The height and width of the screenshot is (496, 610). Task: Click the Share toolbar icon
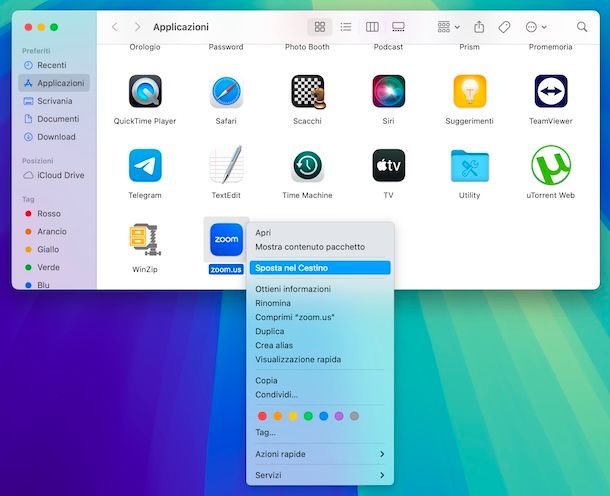(479, 27)
